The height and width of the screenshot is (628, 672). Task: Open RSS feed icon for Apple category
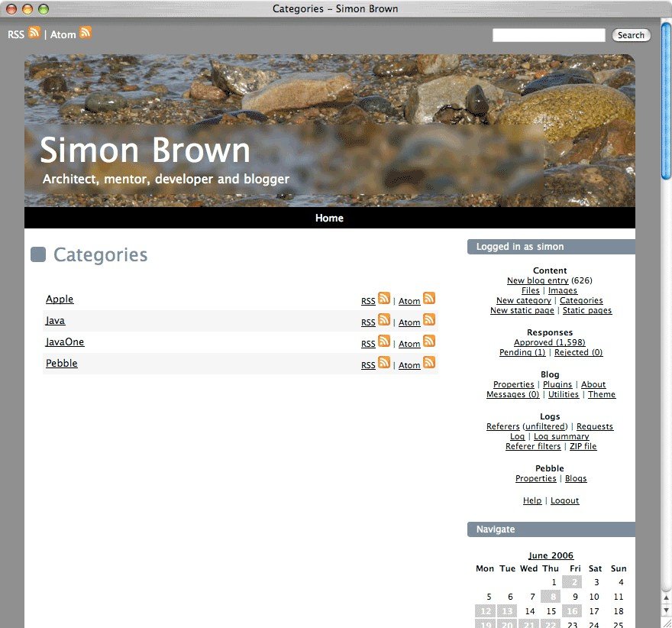pos(384,298)
